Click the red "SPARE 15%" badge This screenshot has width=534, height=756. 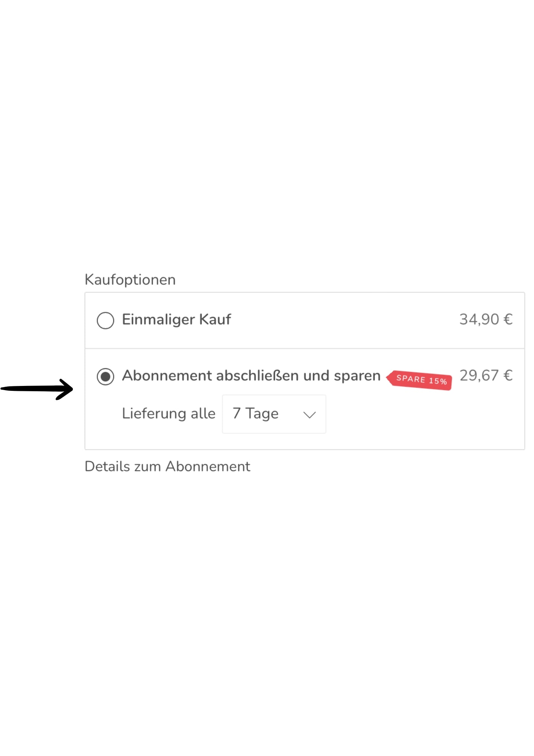[x=421, y=380]
